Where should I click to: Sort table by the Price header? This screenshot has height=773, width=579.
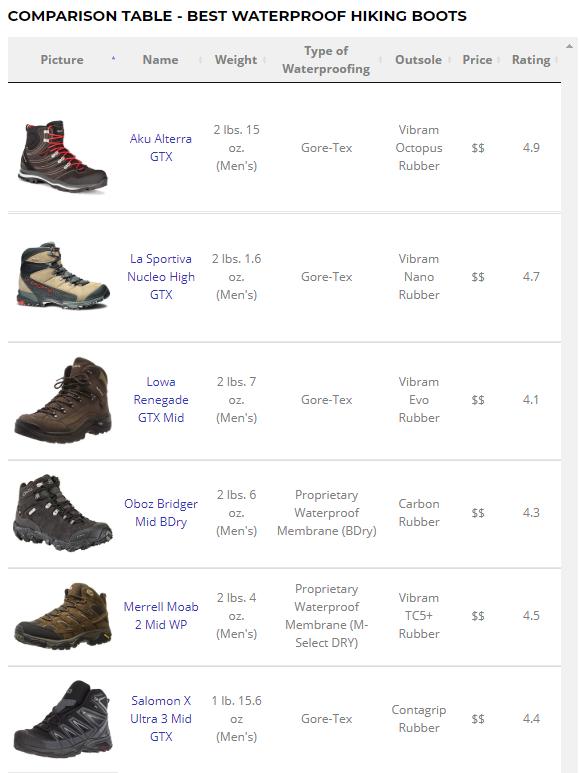click(x=477, y=60)
